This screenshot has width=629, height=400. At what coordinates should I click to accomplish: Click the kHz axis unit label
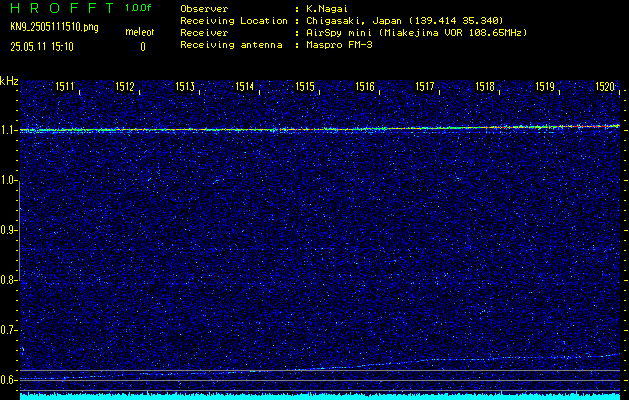pyautogui.click(x=9, y=81)
